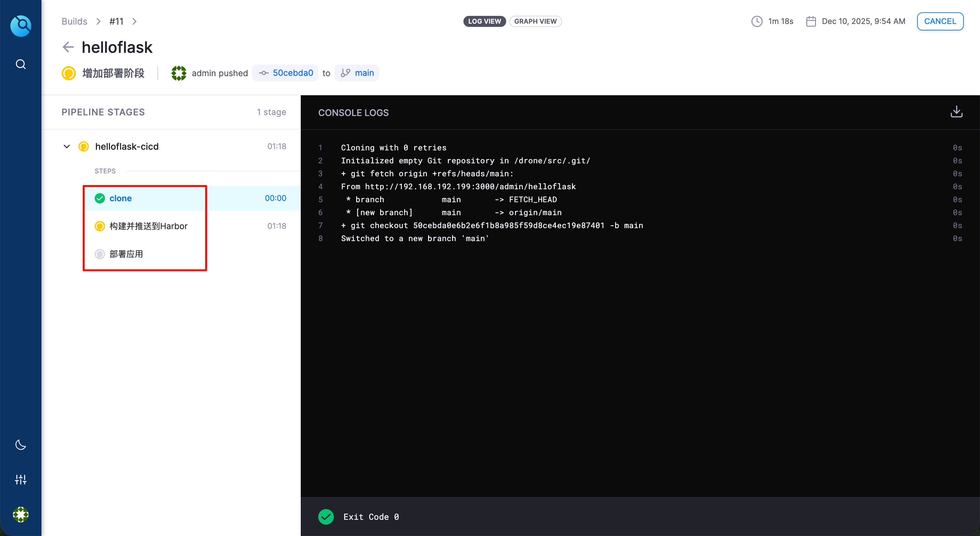This screenshot has width=980, height=536.
Task: Switch to Graph View
Action: click(x=535, y=21)
